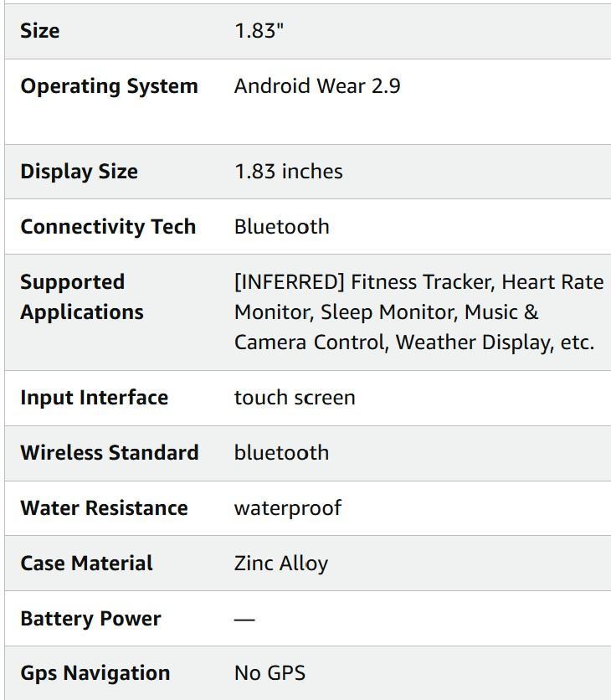Click the "Display Size" label
This screenshot has width=611, height=700.
tap(79, 172)
